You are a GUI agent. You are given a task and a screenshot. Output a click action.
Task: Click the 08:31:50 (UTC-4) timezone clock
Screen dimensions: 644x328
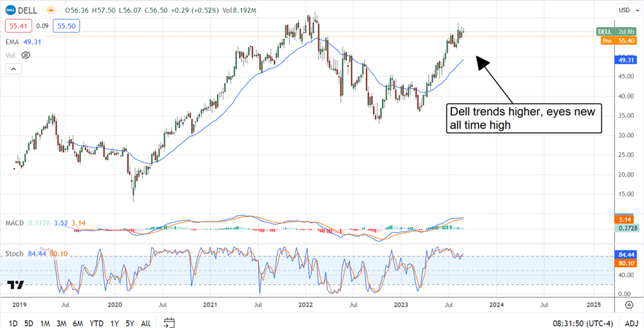pos(583,323)
